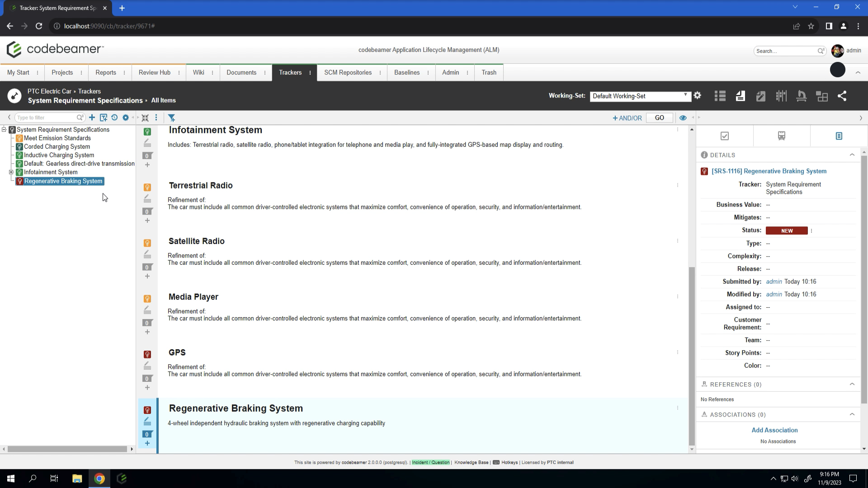Switch to the checkbox review panel tab
This screenshot has width=868, height=488.
tap(725, 136)
